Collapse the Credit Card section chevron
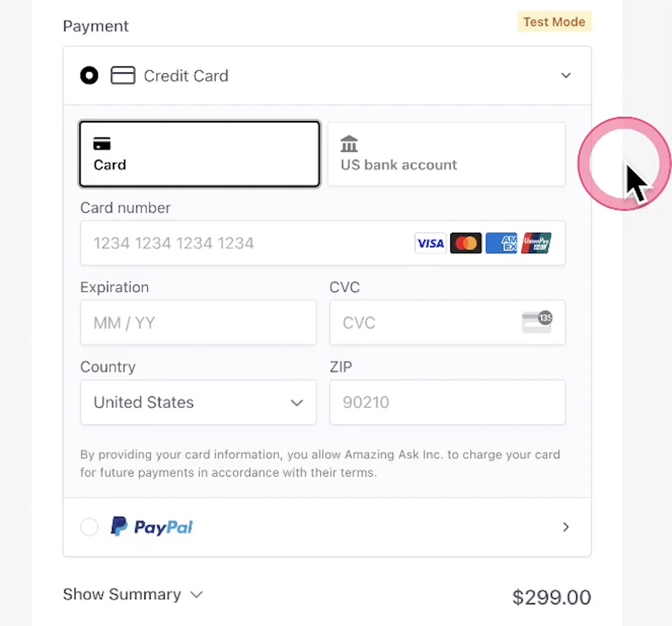 coord(566,75)
